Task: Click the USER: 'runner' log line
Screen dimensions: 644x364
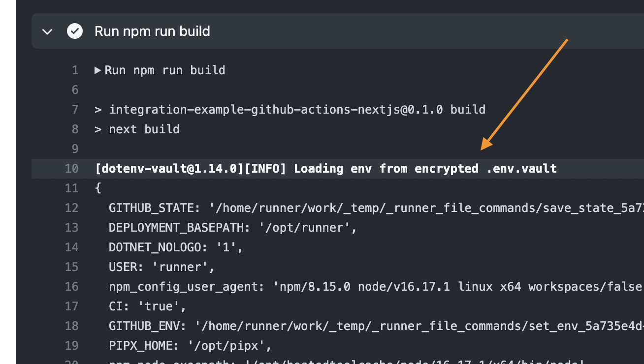Action: (162, 267)
